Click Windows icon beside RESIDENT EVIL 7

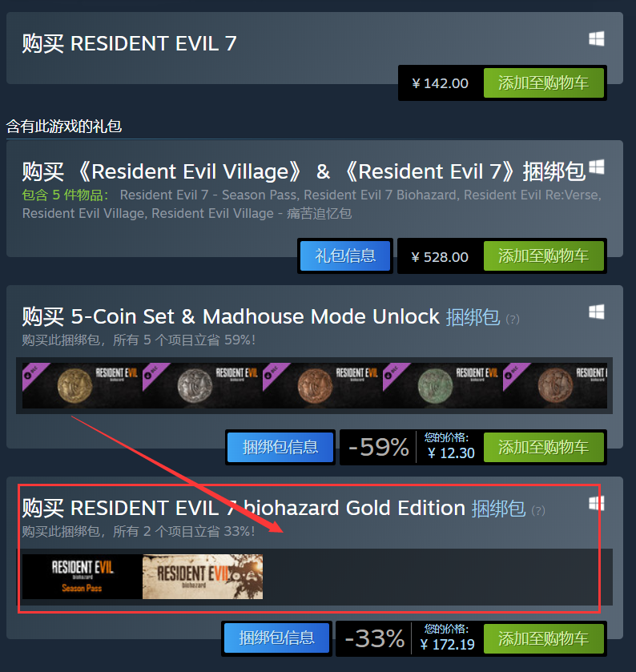click(x=596, y=38)
